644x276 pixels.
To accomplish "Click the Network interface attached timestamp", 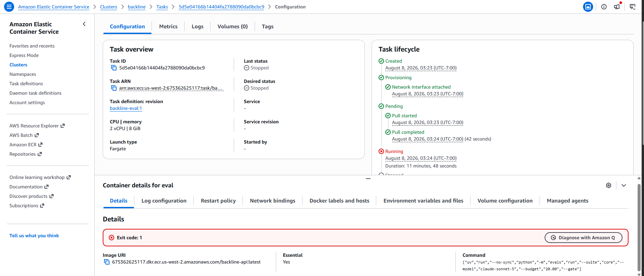I will (x=428, y=94).
